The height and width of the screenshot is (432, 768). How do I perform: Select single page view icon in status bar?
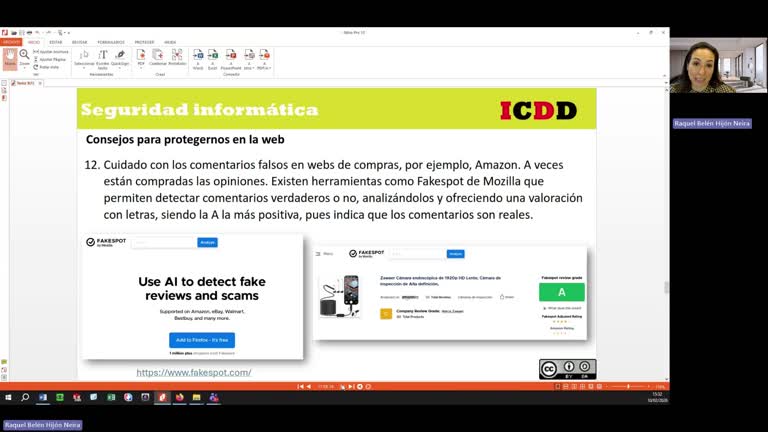557,386
